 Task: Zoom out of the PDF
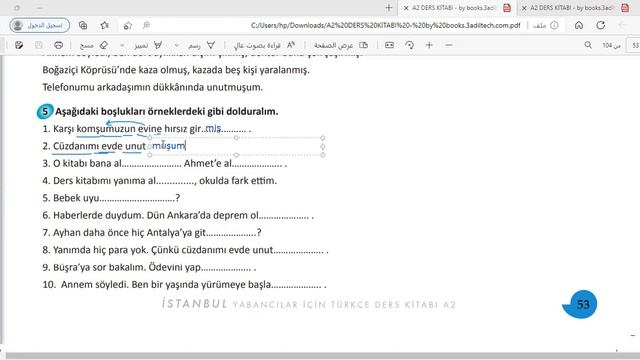(x=449, y=45)
